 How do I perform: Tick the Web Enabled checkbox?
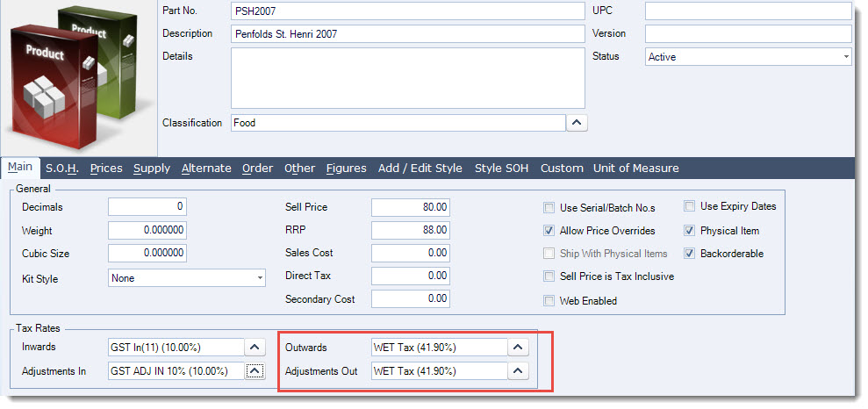coord(549,301)
